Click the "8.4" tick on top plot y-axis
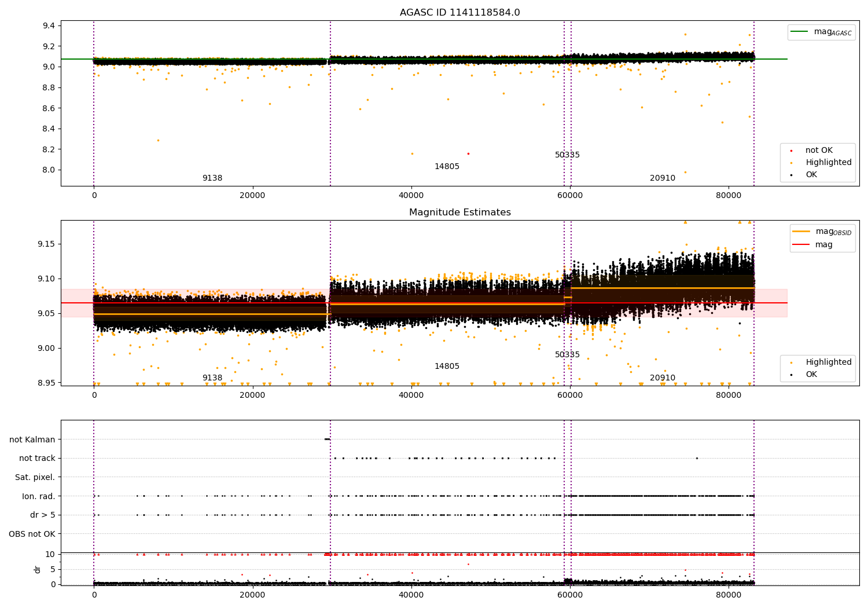 tap(49, 129)
